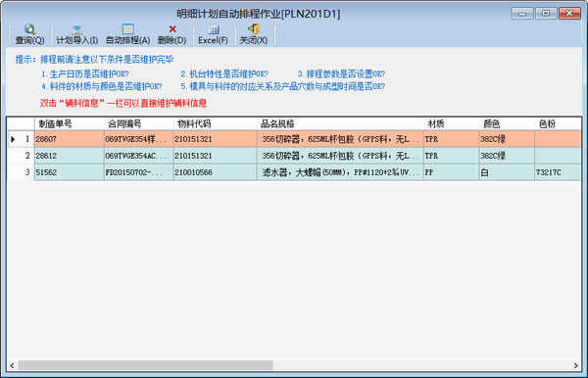The width and height of the screenshot is (588, 378).
Task: Click the 查询(Q) magnifier icon
Action: coord(29,29)
